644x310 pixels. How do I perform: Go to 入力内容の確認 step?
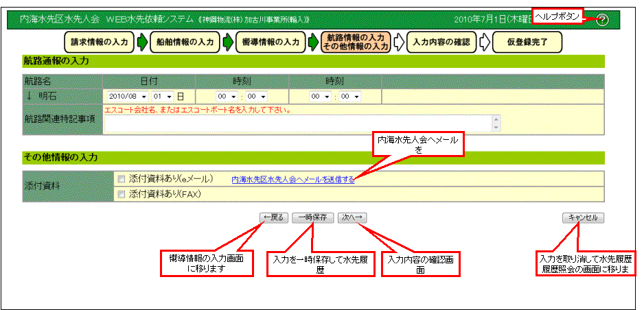click(x=442, y=43)
